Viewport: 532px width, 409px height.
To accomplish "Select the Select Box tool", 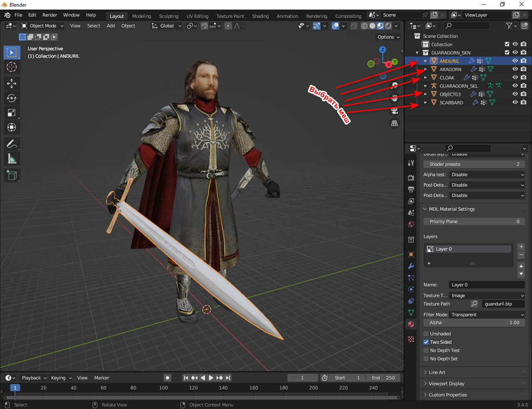I will coord(12,52).
